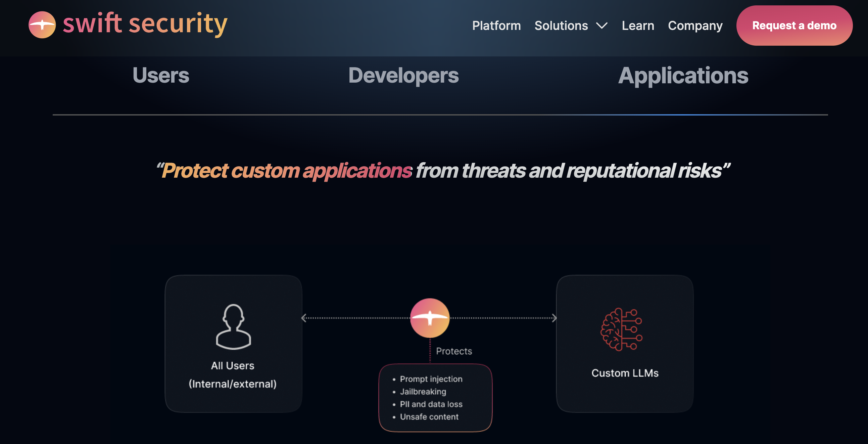Click the central swift bird circle icon
The width and height of the screenshot is (868, 444).
coord(430,318)
